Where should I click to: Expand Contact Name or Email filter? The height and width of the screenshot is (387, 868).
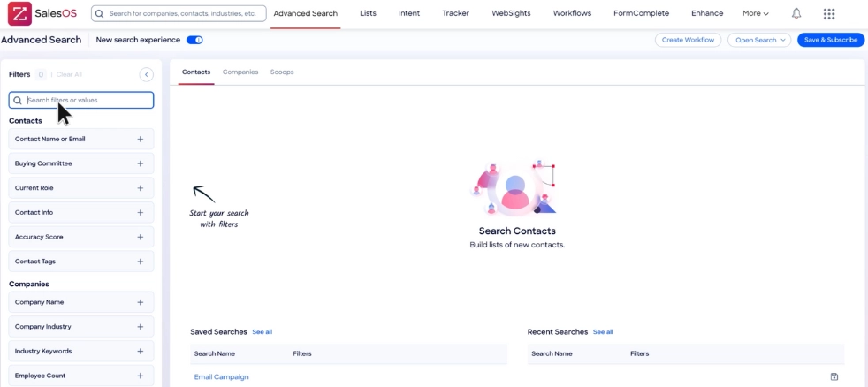tap(80, 139)
